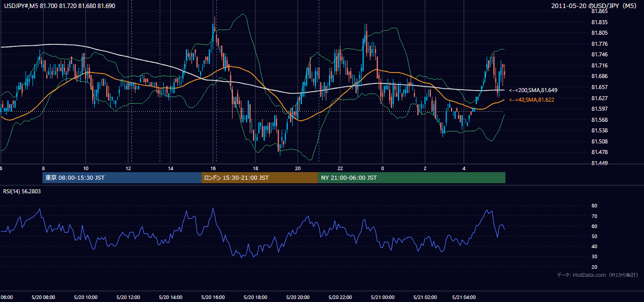The image size is (644, 302).
Task: Click the HistData.com data source note
Action: [x=598, y=275]
